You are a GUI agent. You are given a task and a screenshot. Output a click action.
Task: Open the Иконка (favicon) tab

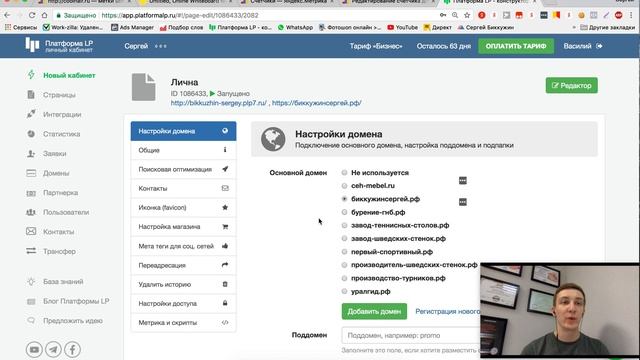(183, 207)
